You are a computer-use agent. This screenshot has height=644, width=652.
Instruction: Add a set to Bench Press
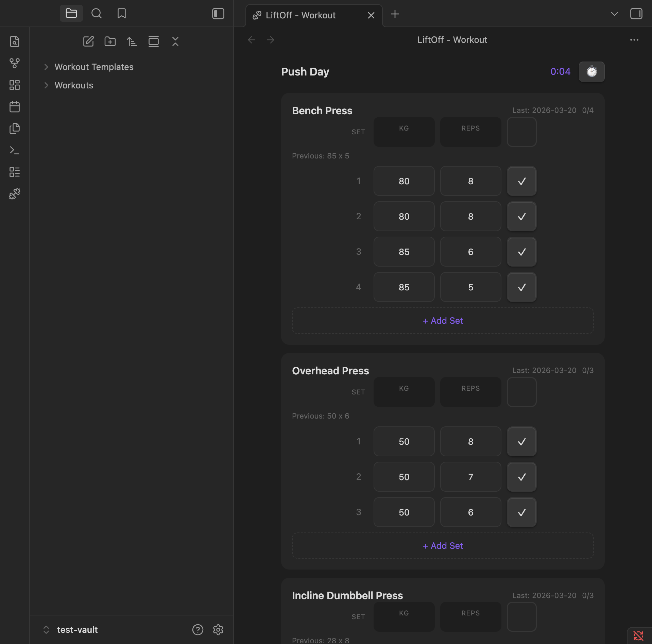point(443,321)
